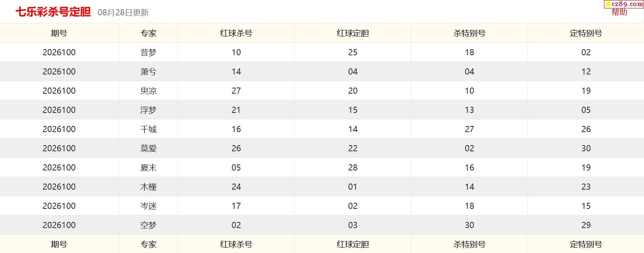Click expert name 萧兮
Screen dimensions: 644x253
point(148,71)
